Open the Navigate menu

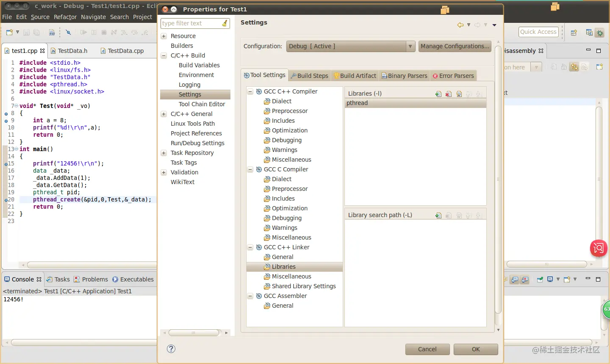(x=93, y=17)
